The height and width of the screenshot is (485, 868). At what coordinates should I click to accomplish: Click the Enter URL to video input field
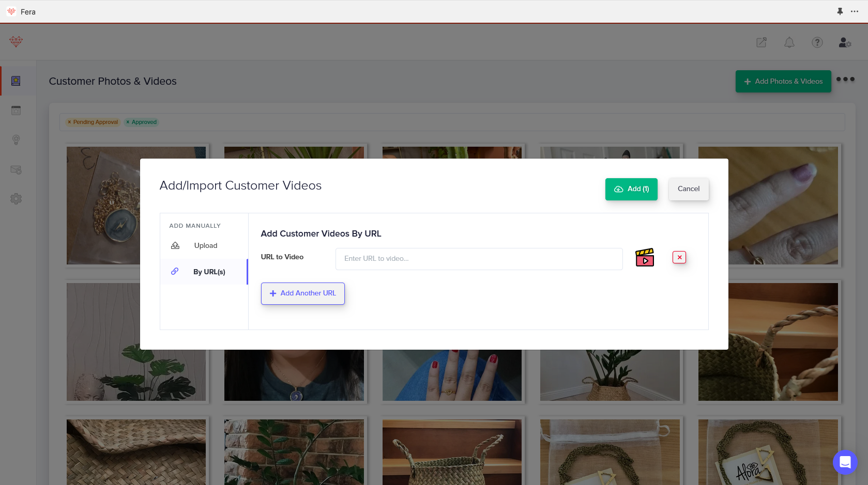[x=478, y=259]
